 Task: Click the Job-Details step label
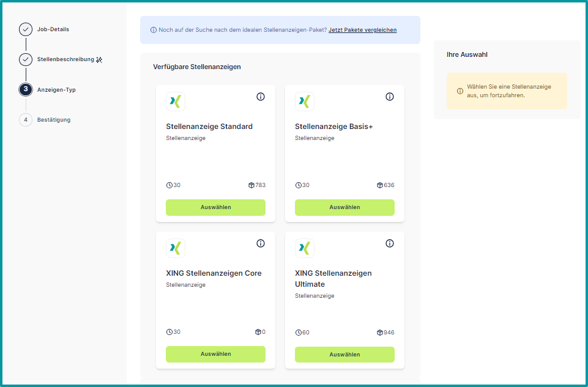click(53, 29)
